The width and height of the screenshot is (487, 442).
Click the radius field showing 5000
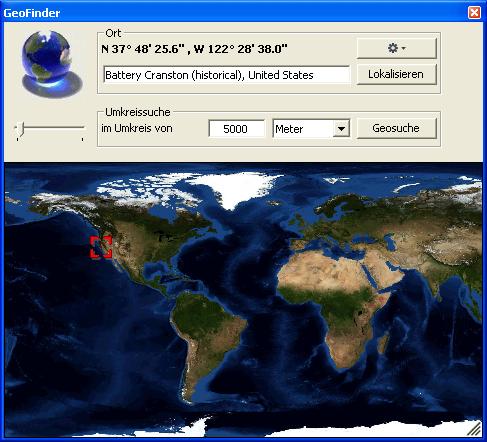pyautogui.click(x=236, y=129)
